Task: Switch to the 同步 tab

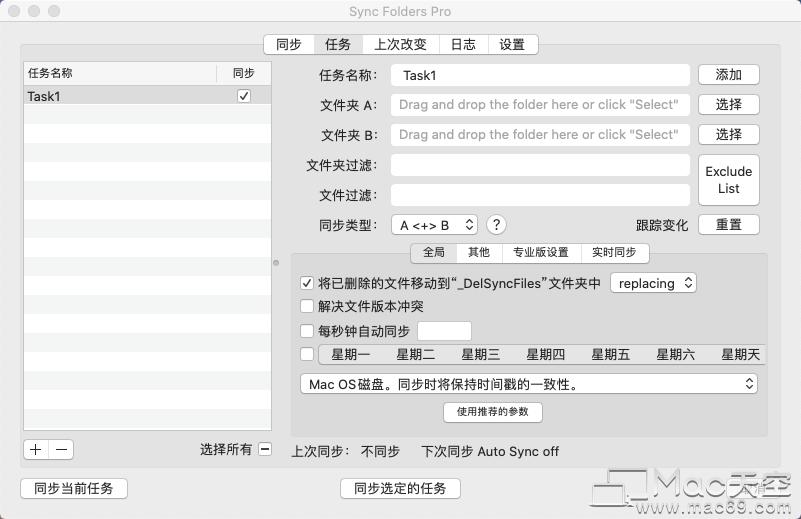Action: point(289,44)
